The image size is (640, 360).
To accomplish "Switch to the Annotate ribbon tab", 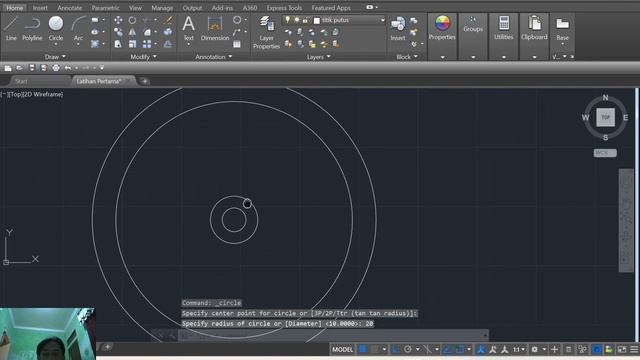I will (x=69, y=8).
